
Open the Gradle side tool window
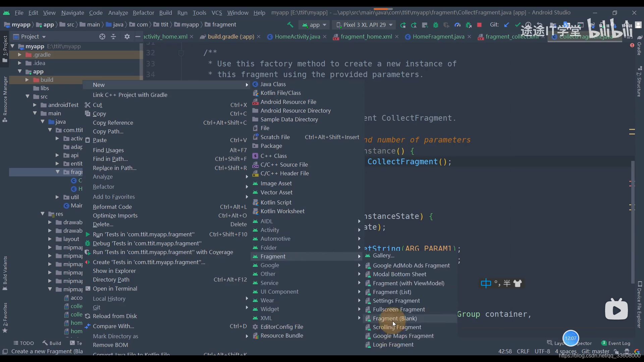639,46
